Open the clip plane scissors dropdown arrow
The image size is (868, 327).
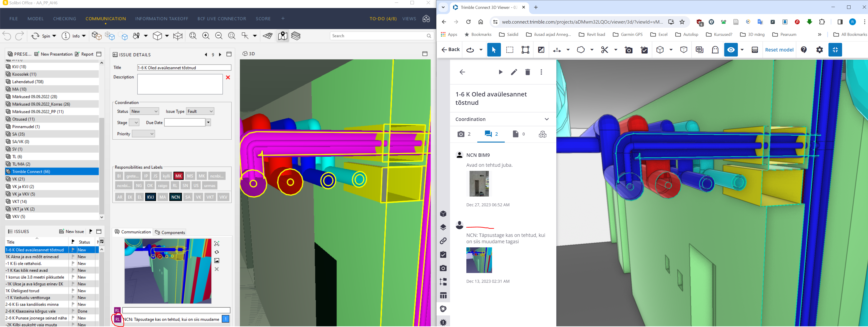(616, 50)
